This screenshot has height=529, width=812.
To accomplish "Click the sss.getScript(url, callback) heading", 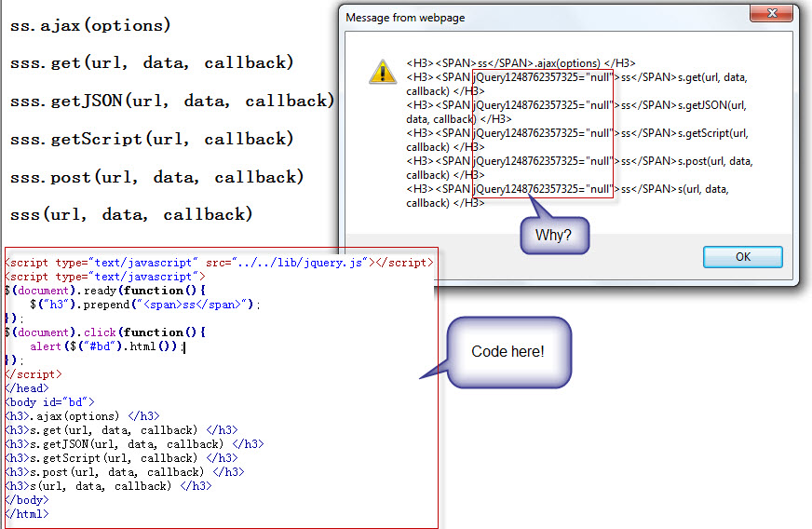I will click(152, 139).
